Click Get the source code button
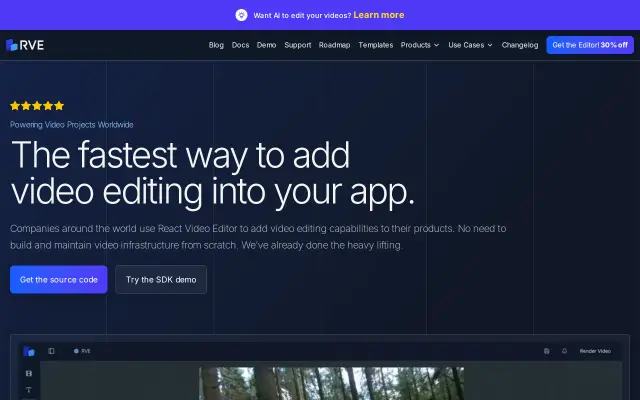This screenshot has height=400, width=640. [59, 280]
